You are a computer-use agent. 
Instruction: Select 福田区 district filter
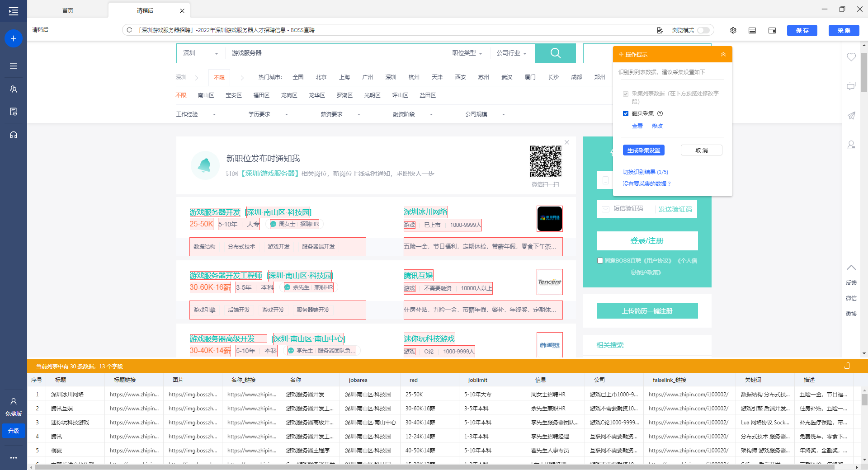coord(261,95)
